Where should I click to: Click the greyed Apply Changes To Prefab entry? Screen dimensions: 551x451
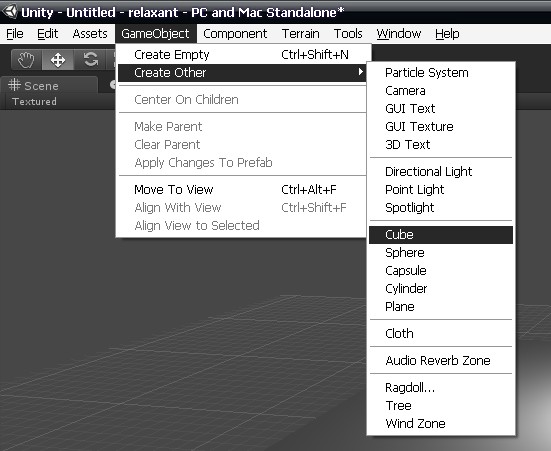tap(242, 163)
